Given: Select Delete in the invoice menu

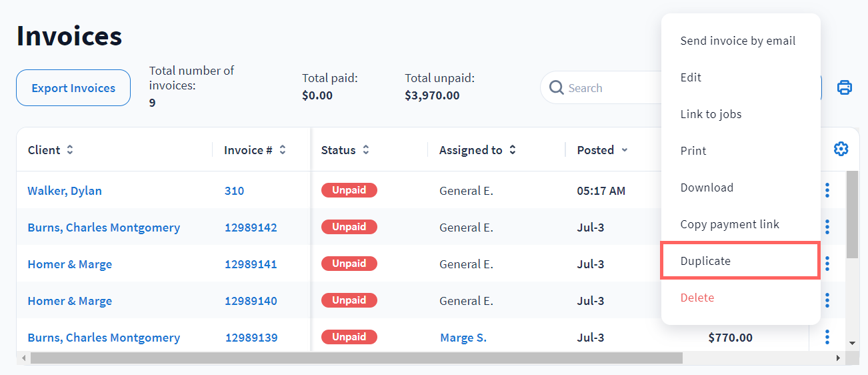Looking at the screenshot, I should 697,298.
